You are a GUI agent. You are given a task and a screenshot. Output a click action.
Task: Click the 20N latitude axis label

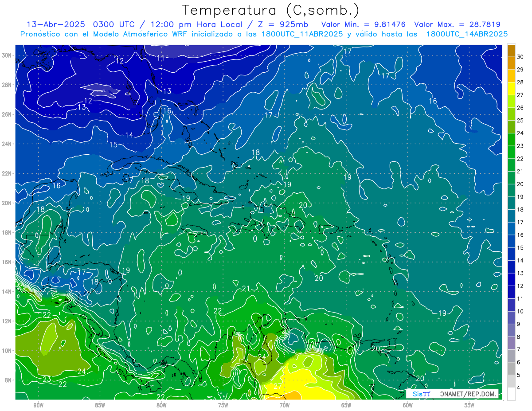point(8,203)
